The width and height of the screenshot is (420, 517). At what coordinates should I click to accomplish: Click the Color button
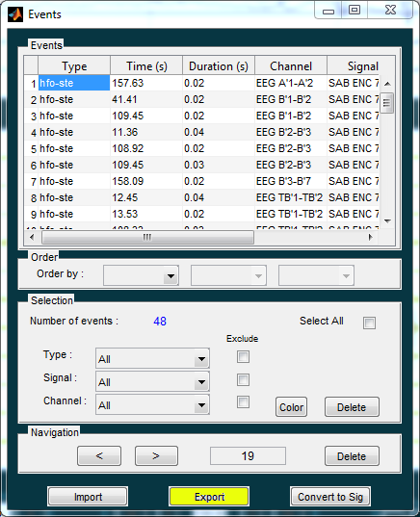pyautogui.click(x=291, y=407)
